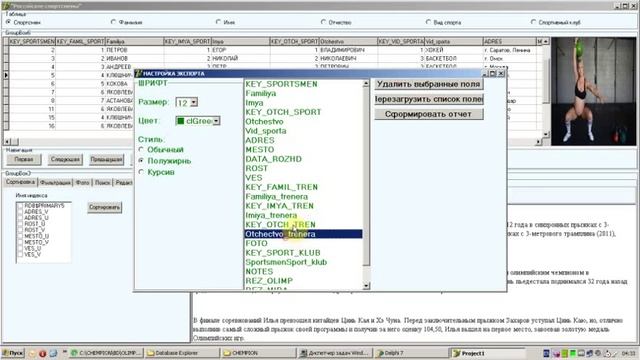Check the ROST_U index checkbox

(x=20, y=224)
